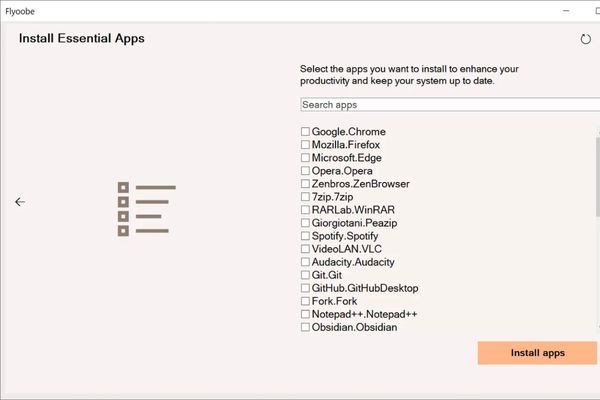The height and width of the screenshot is (400, 600).
Task: Select Opera.Opera for installation
Action: tap(306, 171)
